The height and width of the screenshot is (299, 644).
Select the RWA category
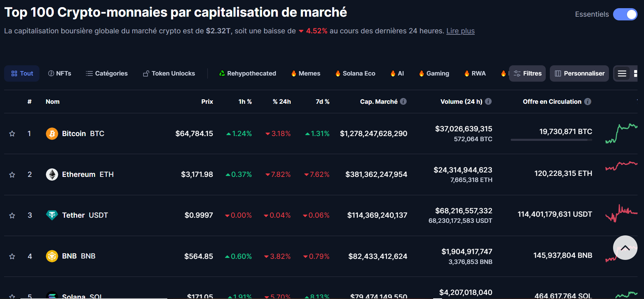[475, 73]
